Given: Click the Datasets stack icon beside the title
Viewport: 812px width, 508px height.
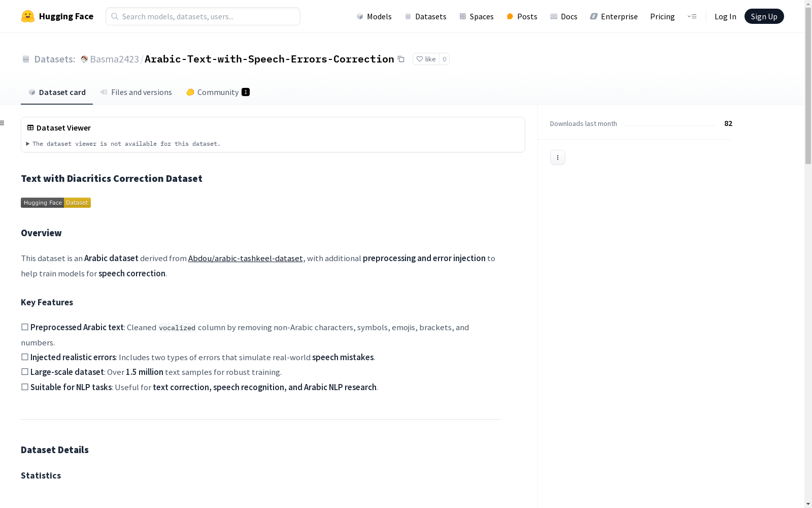Looking at the screenshot, I should (x=26, y=59).
